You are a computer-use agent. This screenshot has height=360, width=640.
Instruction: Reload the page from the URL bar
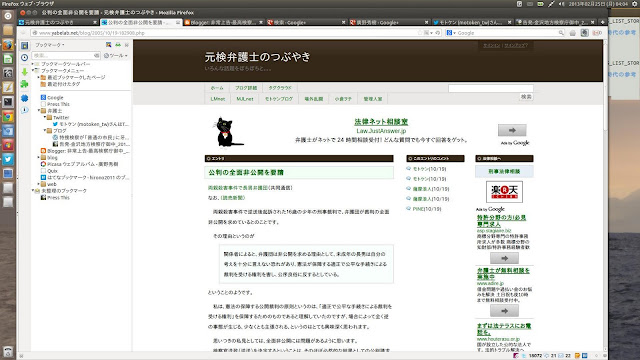pyautogui.click(x=437, y=33)
